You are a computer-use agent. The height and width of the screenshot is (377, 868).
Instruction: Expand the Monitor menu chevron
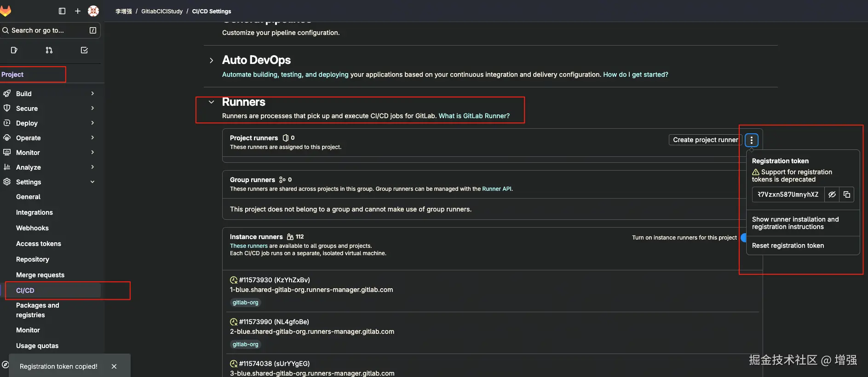tap(92, 152)
